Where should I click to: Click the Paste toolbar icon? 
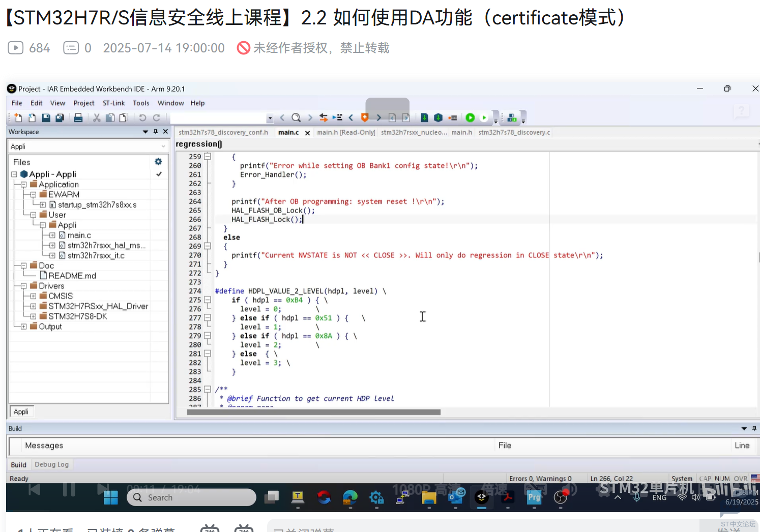[123, 118]
